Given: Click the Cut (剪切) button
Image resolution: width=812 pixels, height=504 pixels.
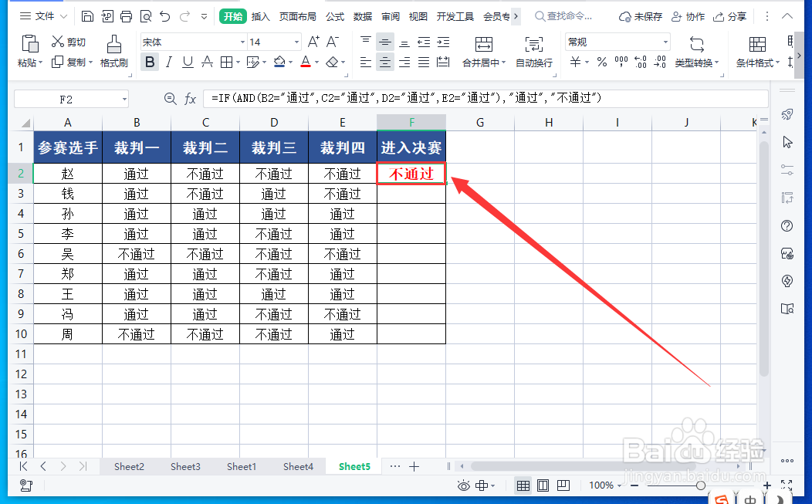Looking at the screenshot, I should tap(69, 42).
